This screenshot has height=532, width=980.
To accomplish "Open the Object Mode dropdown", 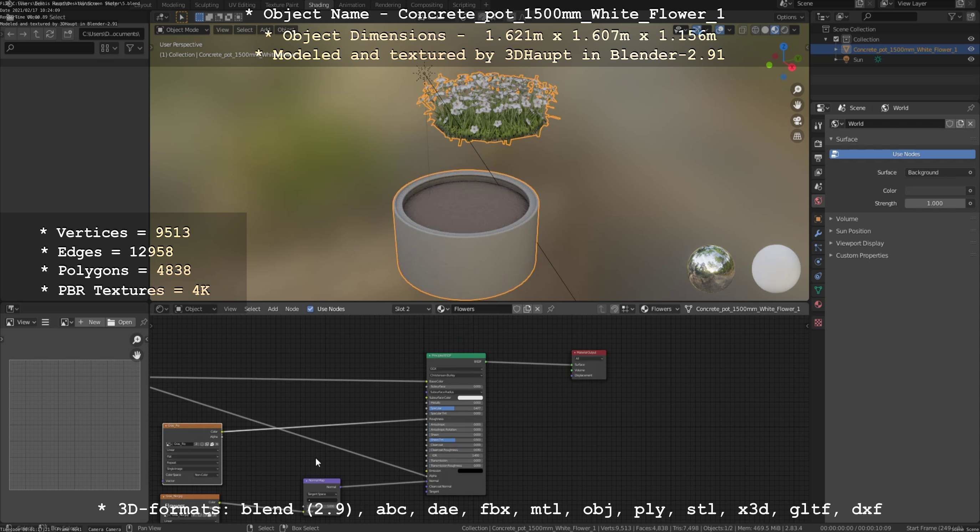I will (x=183, y=30).
